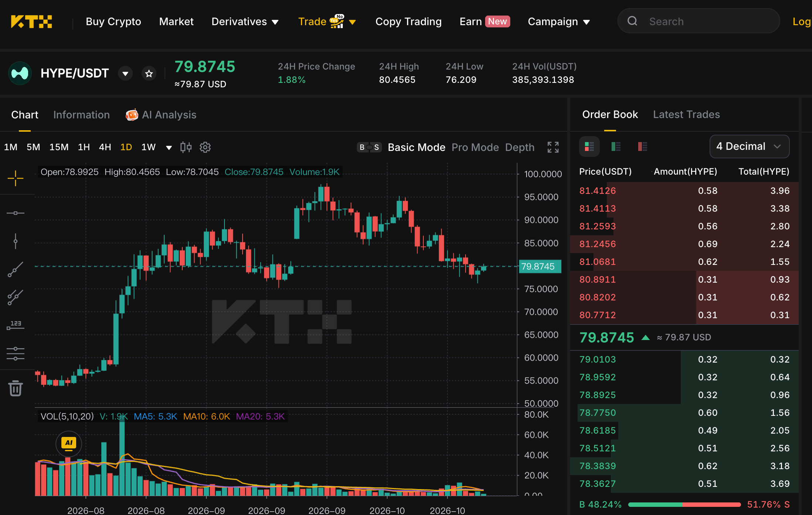
Task: Open the AI Analysis tab
Action: pos(161,115)
